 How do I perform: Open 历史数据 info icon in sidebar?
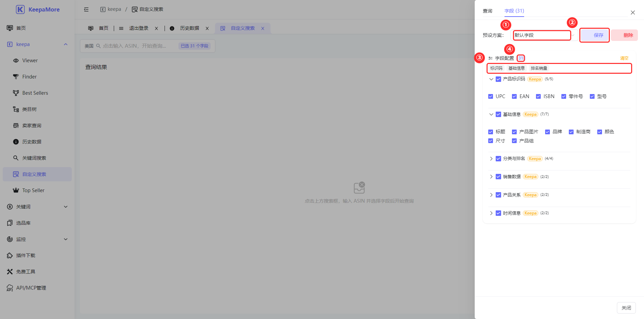click(x=16, y=142)
